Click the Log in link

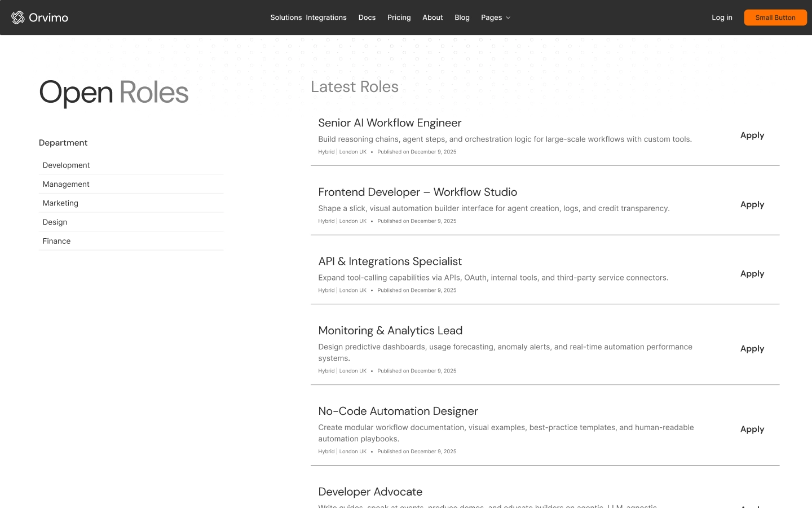[x=722, y=17]
